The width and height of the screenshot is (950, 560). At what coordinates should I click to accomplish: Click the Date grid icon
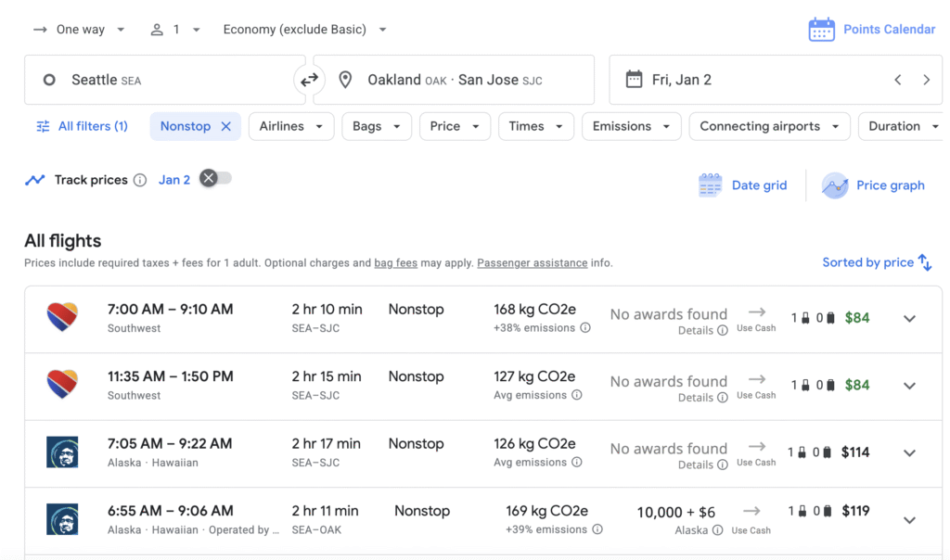(x=710, y=185)
